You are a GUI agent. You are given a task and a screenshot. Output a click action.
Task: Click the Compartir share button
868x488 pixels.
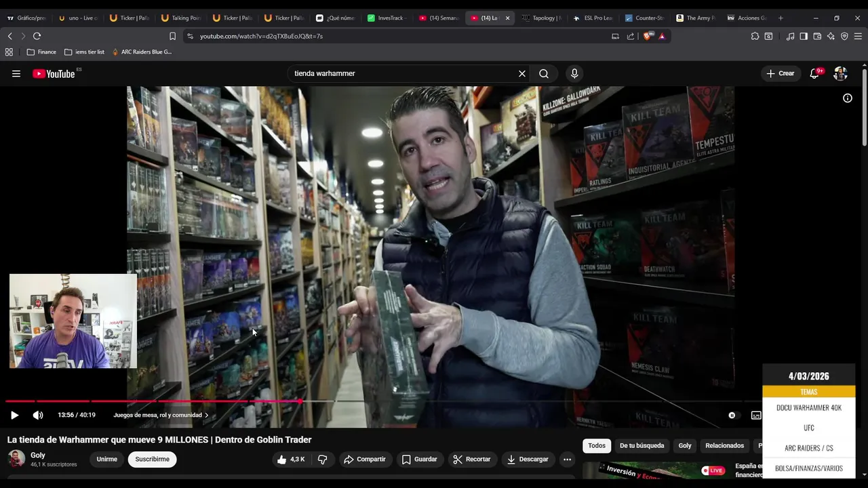pos(365,459)
